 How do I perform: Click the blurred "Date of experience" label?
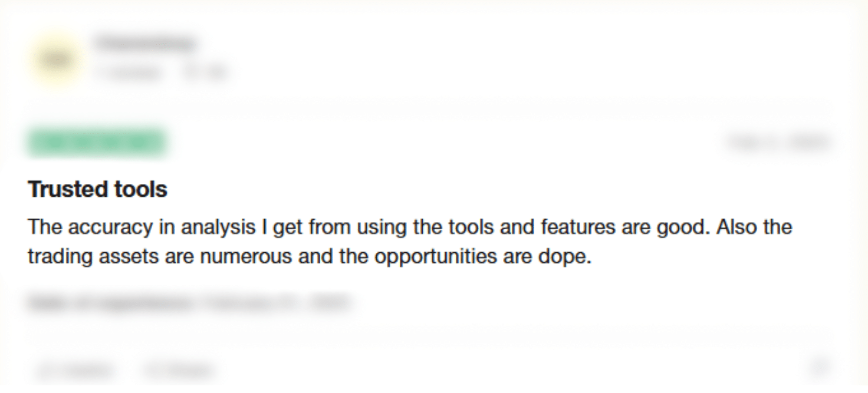[110, 303]
